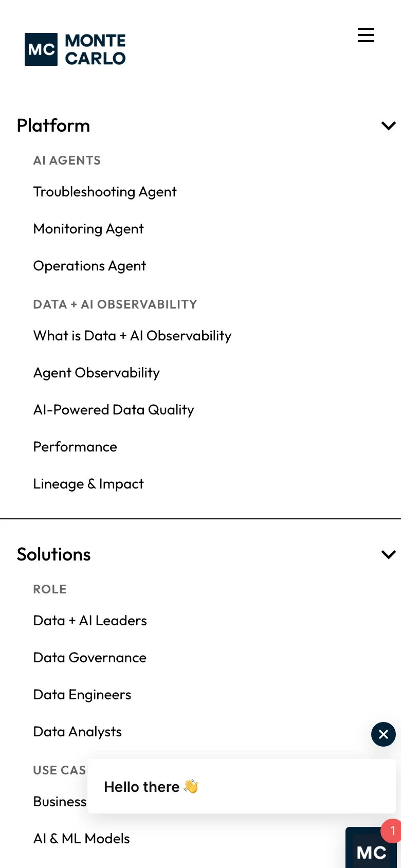The height and width of the screenshot is (868, 401).
Task: Go to Data Engineers page
Action: tap(82, 695)
